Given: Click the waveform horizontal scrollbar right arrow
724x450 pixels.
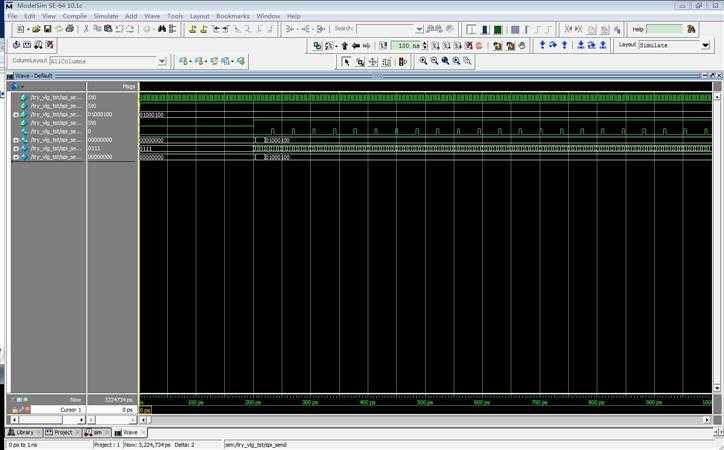Looking at the screenshot, I should coord(707,420).
